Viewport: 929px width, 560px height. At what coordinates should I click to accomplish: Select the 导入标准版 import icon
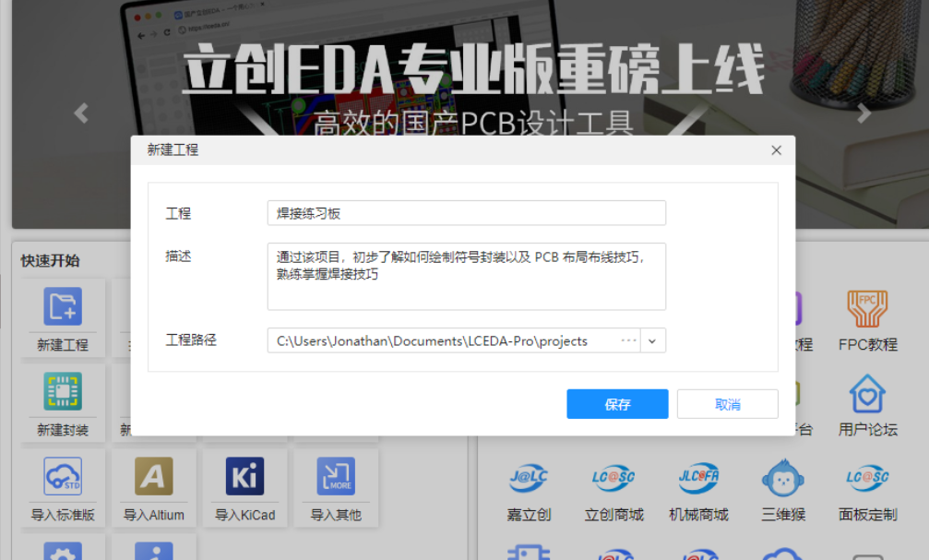tap(63, 476)
